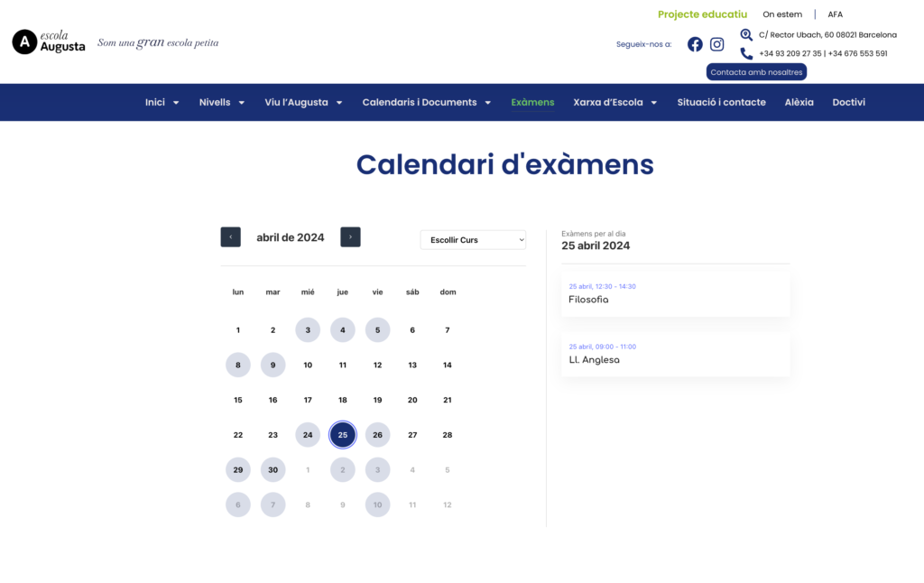The width and height of the screenshot is (924, 583).
Task: Open the Projecte educatiu link
Action: point(702,14)
